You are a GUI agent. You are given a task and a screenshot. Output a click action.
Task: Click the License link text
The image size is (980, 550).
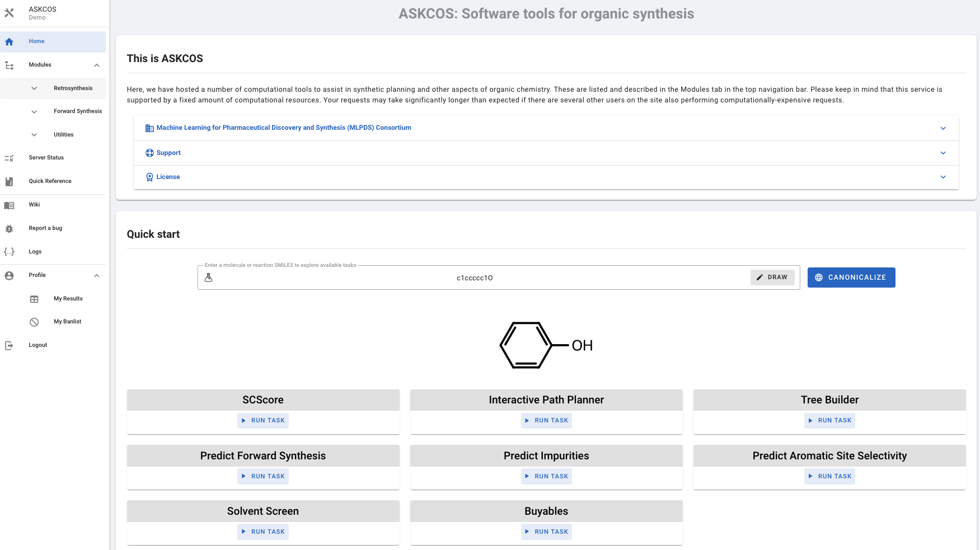pos(168,177)
